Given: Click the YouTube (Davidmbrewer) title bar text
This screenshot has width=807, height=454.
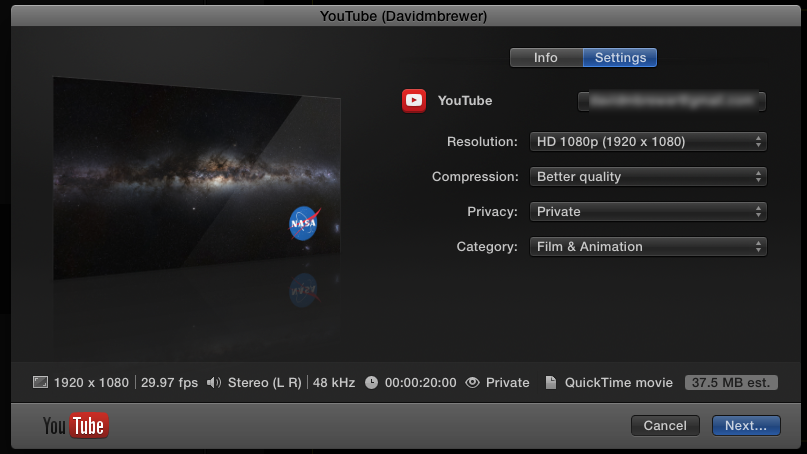Looking at the screenshot, I should [x=404, y=16].
